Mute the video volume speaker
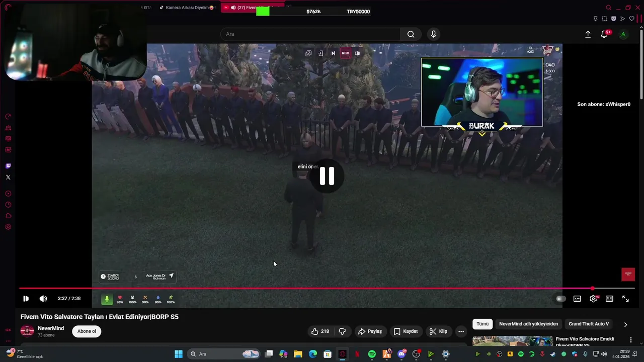This screenshot has width=644, height=362. [43, 299]
